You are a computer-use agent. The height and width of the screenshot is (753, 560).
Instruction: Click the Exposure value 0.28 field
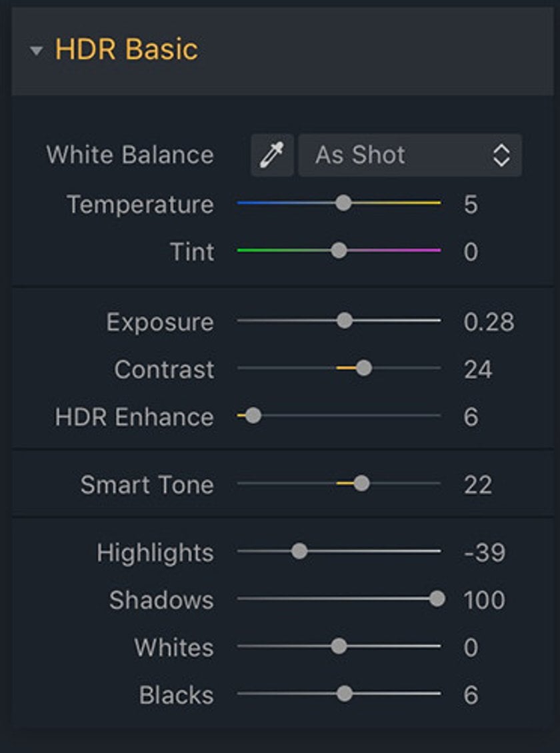(x=489, y=321)
